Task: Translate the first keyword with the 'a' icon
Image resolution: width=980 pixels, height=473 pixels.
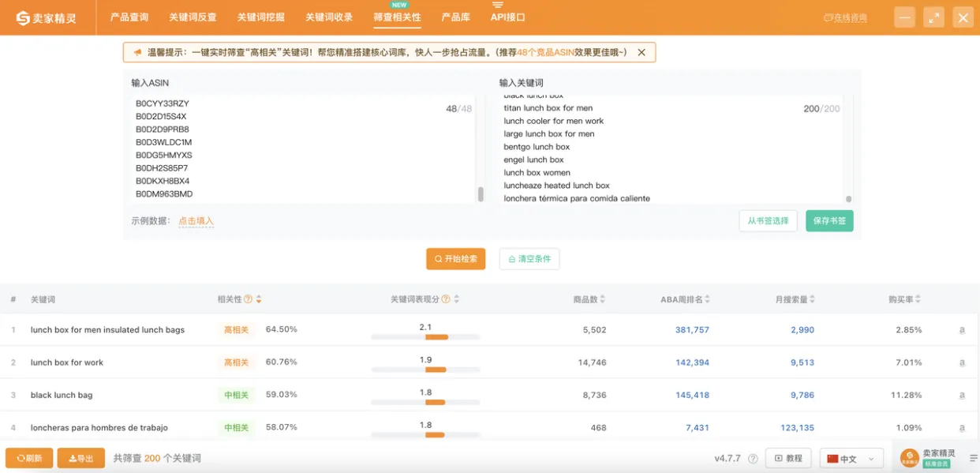Action: (x=963, y=329)
